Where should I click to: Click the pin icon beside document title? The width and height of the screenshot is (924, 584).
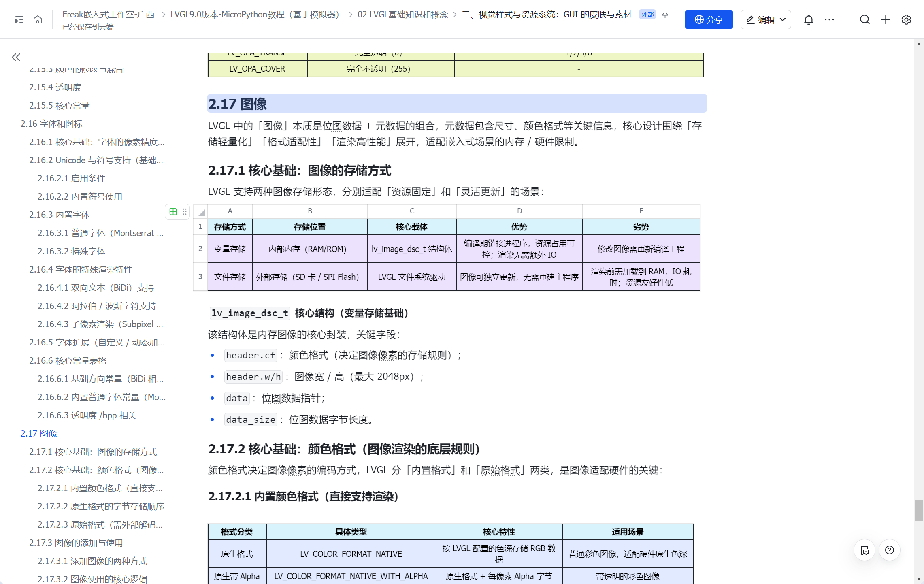665,15
